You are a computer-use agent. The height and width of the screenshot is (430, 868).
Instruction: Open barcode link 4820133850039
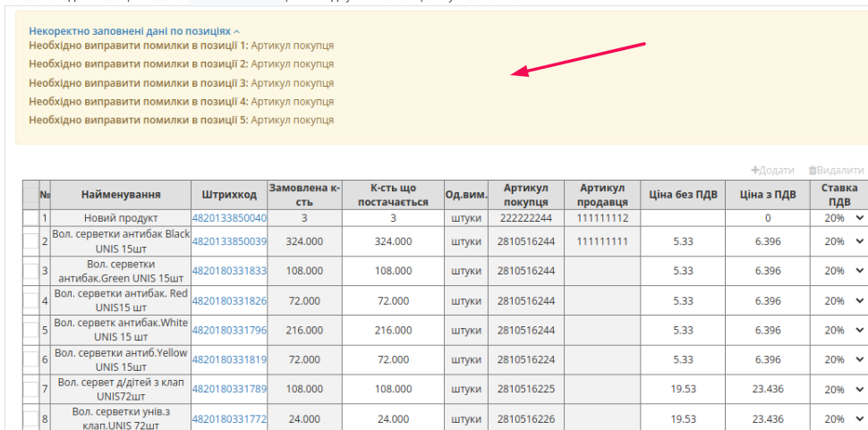pyautogui.click(x=229, y=241)
